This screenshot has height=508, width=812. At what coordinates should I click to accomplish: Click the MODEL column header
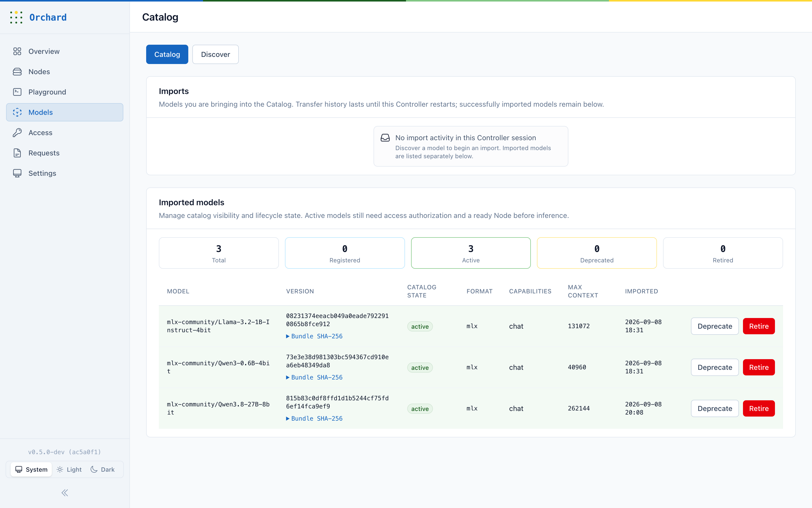(178, 291)
